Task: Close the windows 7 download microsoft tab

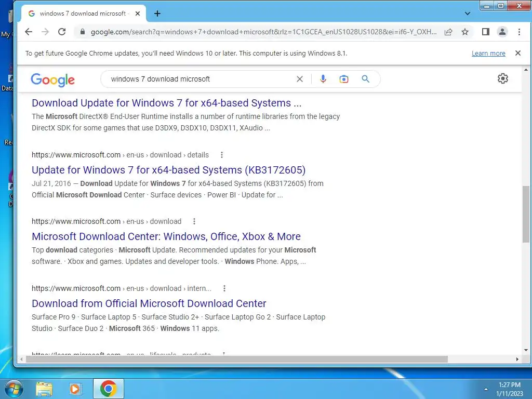Action: point(137,14)
